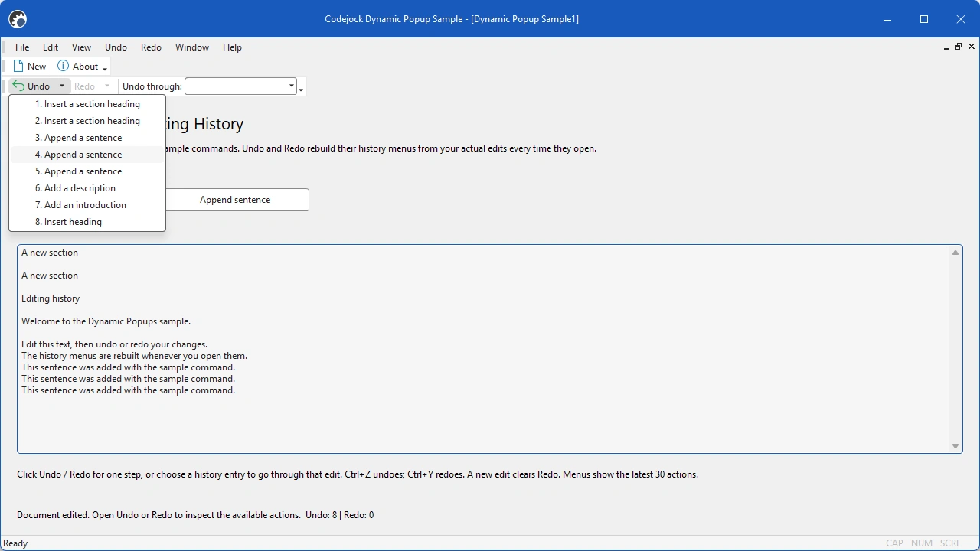
Task: Collapse the Undo history dropdown arrow
Action: pyautogui.click(x=62, y=86)
